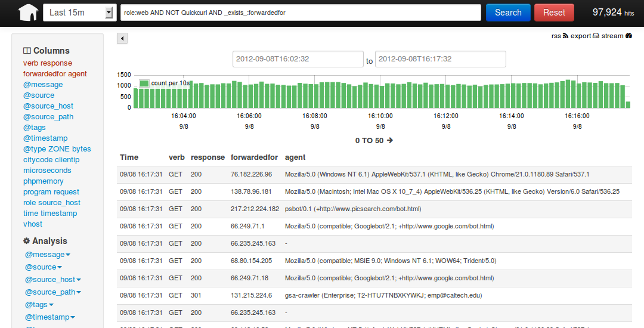The height and width of the screenshot is (328, 644).
Task: Add the vhost column
Action: point(33,224)
